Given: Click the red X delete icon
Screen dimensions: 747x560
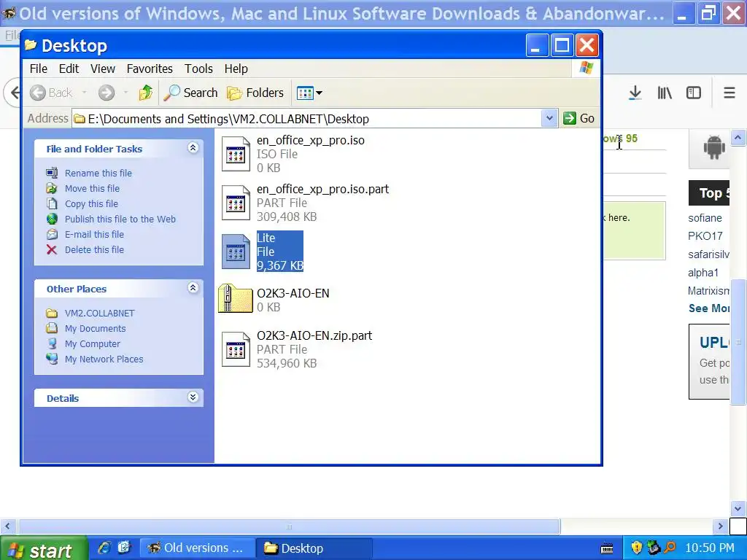Looking at the screenshot, I should [x=52, y=249].
